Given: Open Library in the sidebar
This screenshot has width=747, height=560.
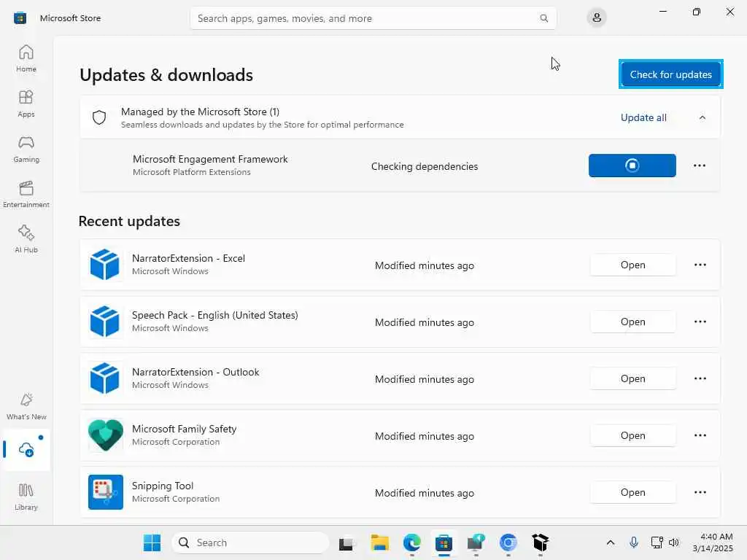Looking at the screenshot, I should (26, 497).
